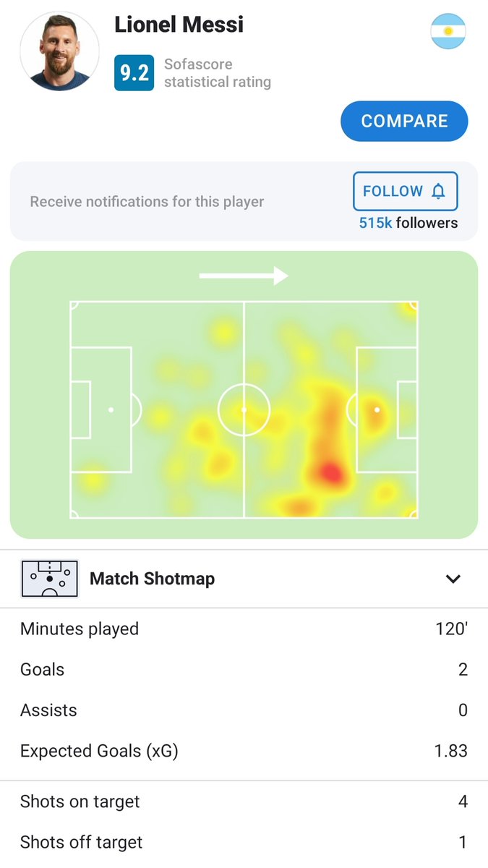Open the COMPARE player view
Screen dimensions: 488x868
point(404,121)
